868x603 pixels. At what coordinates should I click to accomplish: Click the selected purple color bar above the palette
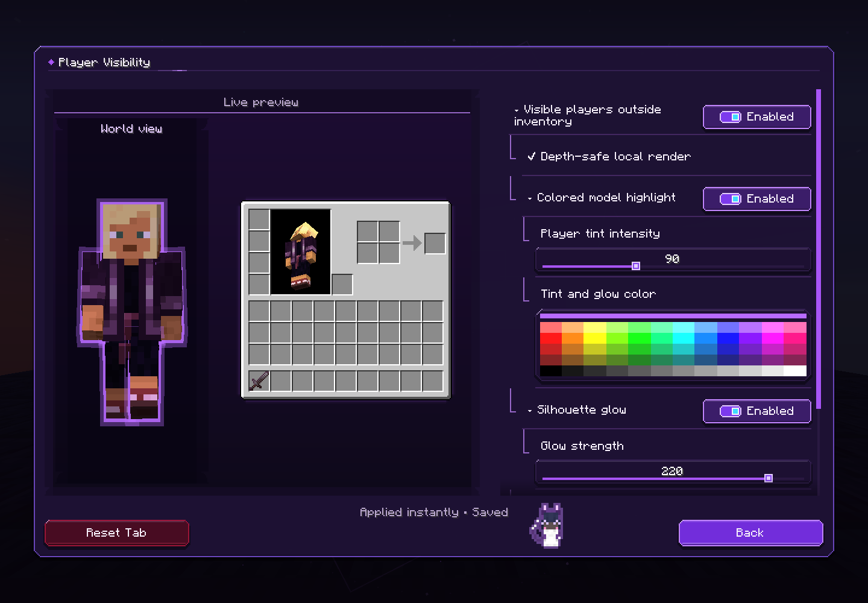coord(673,315)
